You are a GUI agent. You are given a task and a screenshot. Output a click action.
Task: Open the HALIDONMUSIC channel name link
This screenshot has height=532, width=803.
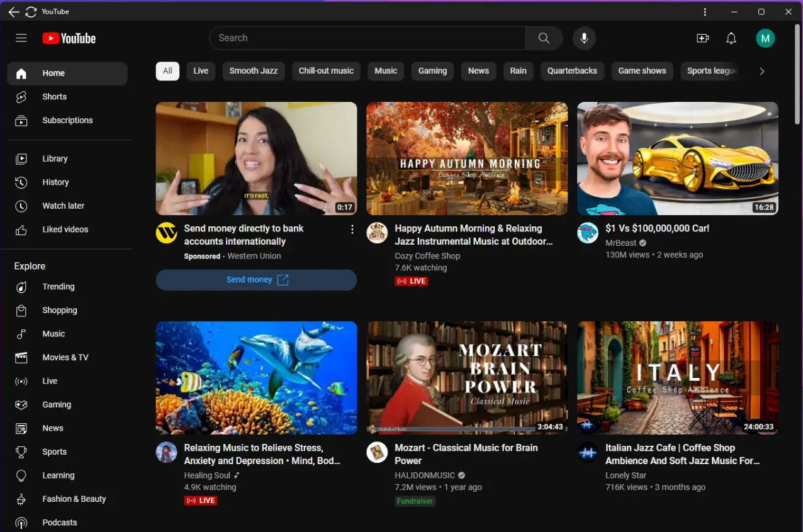tap(425, 475)
